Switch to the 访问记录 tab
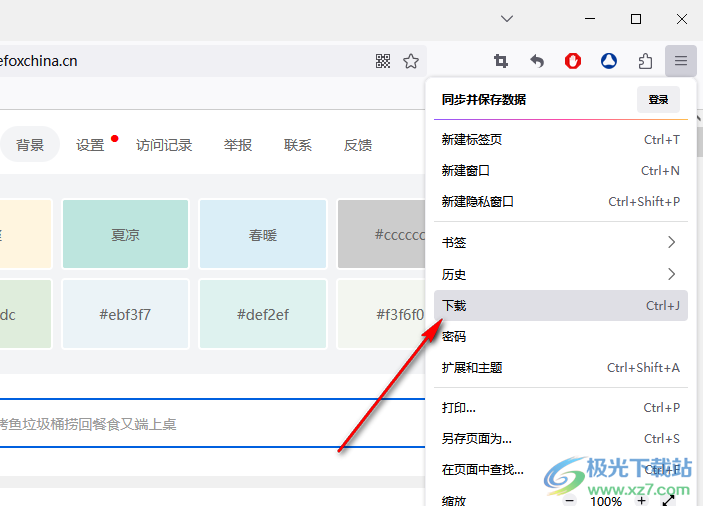 coord(164,145)
